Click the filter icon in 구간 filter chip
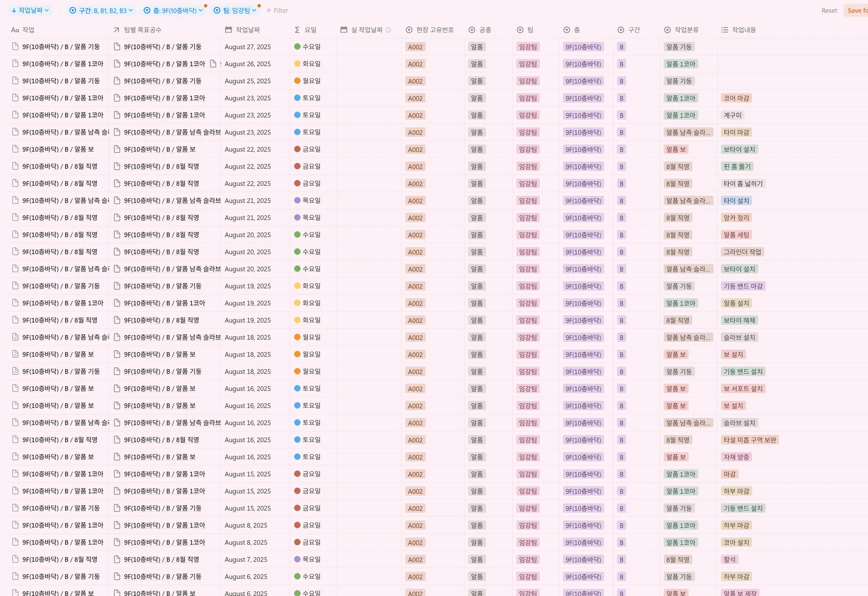This screenshot has width=868, height=596. [x=72, y=11]
